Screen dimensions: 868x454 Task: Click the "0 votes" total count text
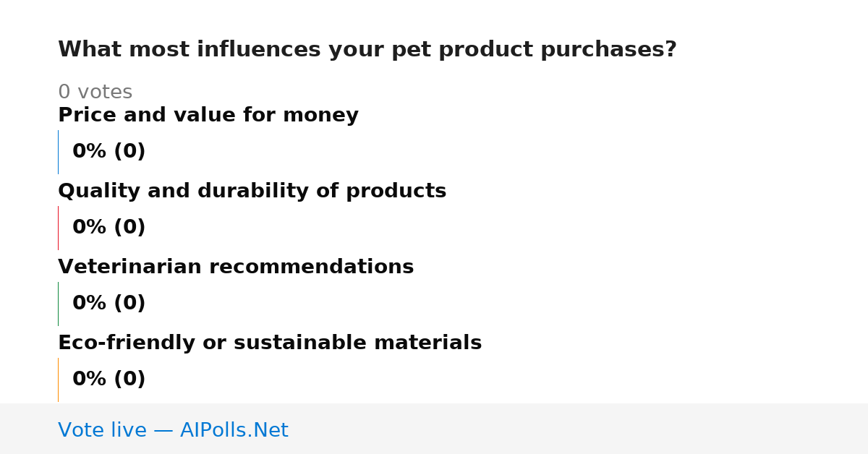pyautogui.click(x=95, y=92)
